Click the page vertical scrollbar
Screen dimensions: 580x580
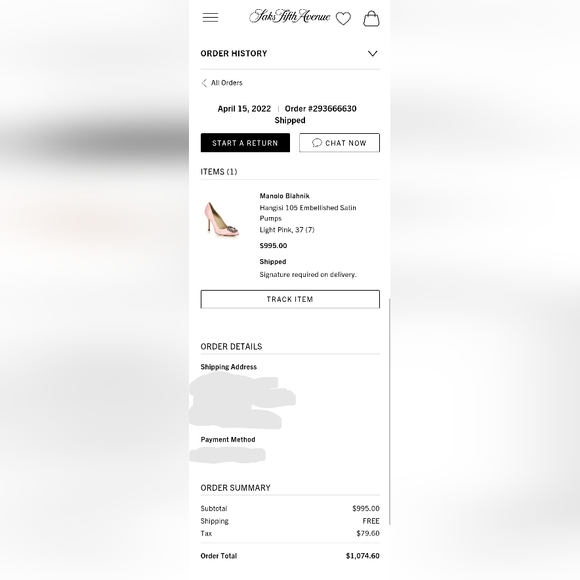tap(390, 411)
